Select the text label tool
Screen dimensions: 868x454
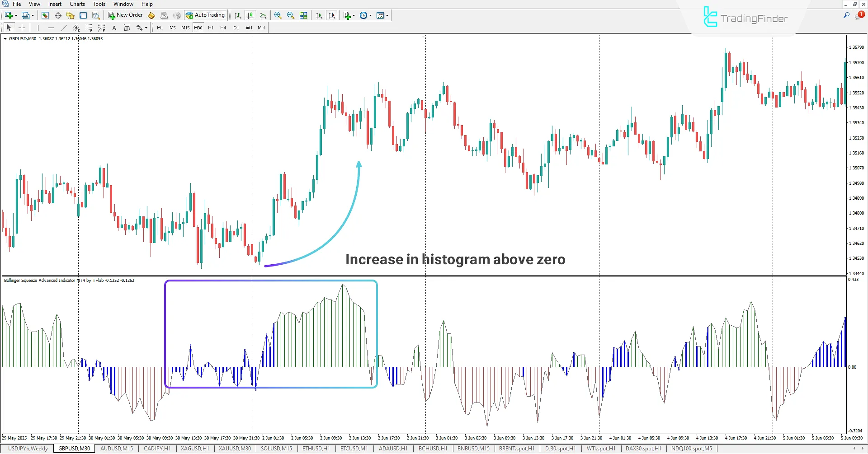(127, 28)
